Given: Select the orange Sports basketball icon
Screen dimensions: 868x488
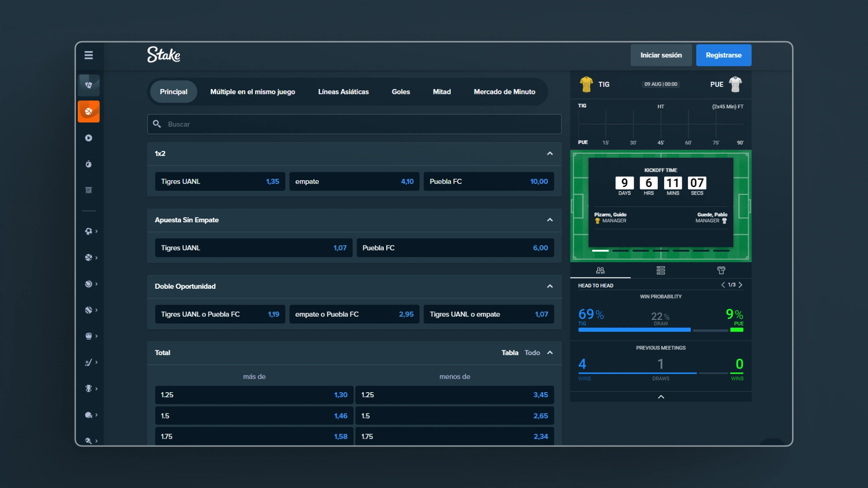Looking at the screenshot, I should click(89, 111).
